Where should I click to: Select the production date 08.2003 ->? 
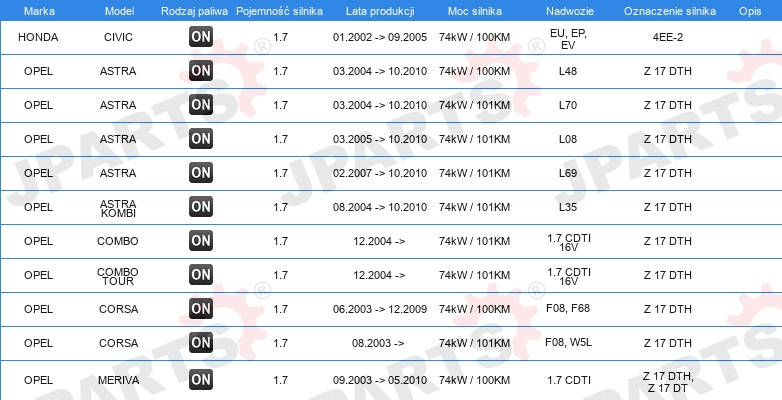tap(378, 343)
